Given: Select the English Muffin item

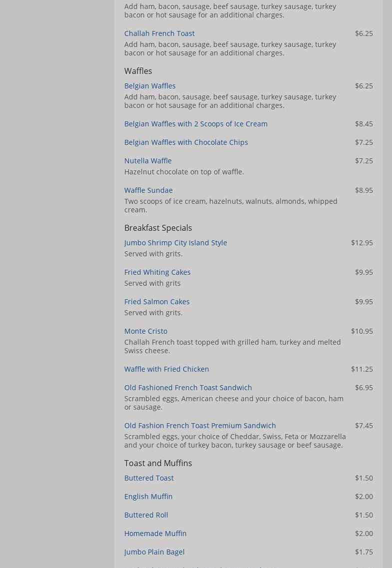Looking at the screenshot, I should pos(148,497).
